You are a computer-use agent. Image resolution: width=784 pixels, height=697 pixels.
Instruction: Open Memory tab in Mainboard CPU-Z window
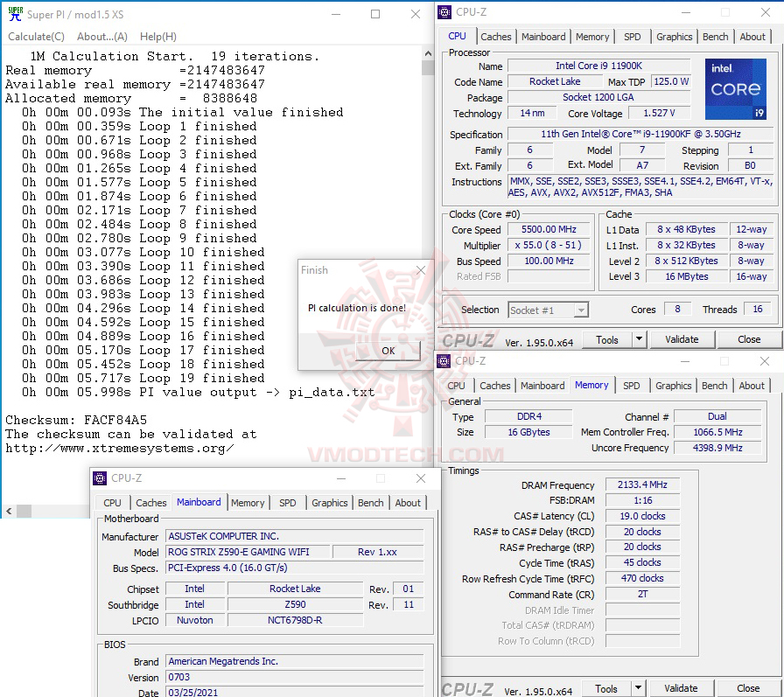click(x=248, y=503)
